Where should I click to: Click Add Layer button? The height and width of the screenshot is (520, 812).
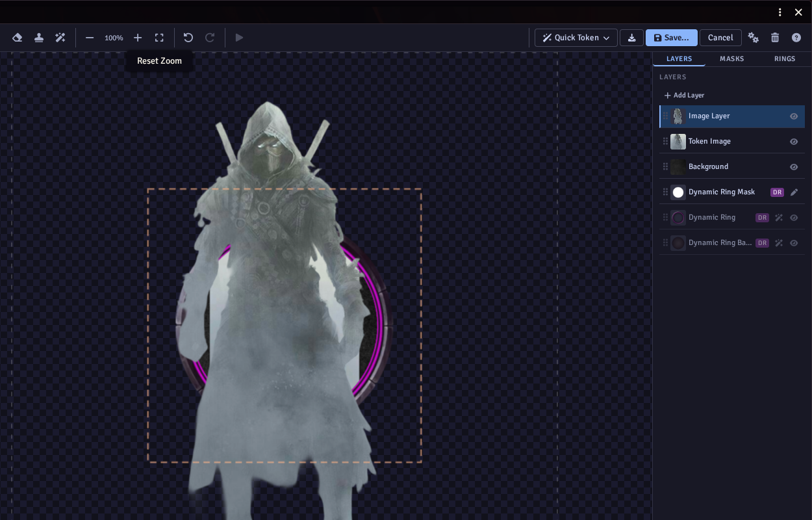point(684,96)
